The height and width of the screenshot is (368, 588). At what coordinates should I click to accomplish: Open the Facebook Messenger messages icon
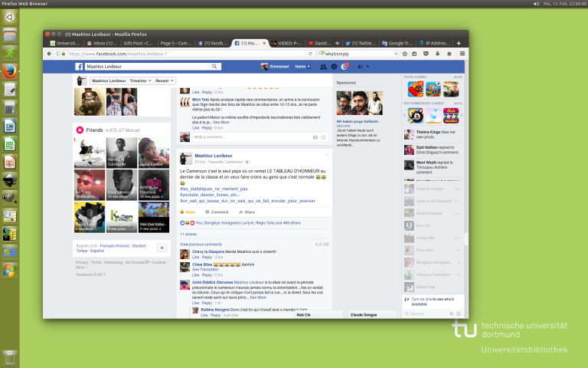(334, 67)
